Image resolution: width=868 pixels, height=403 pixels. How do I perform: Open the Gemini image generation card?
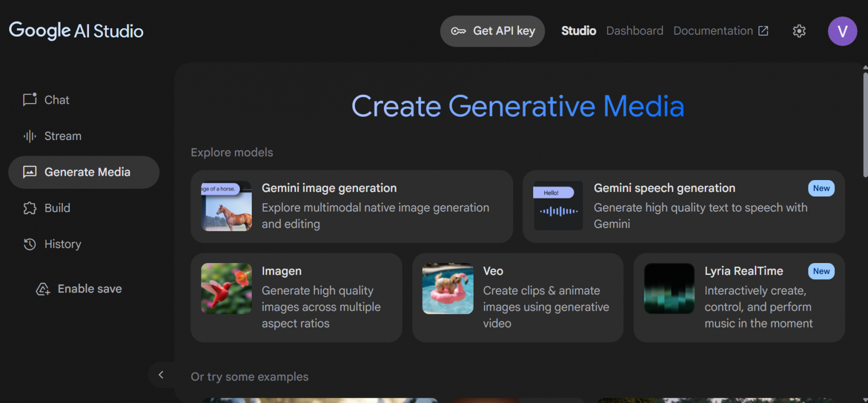(352, 207)
